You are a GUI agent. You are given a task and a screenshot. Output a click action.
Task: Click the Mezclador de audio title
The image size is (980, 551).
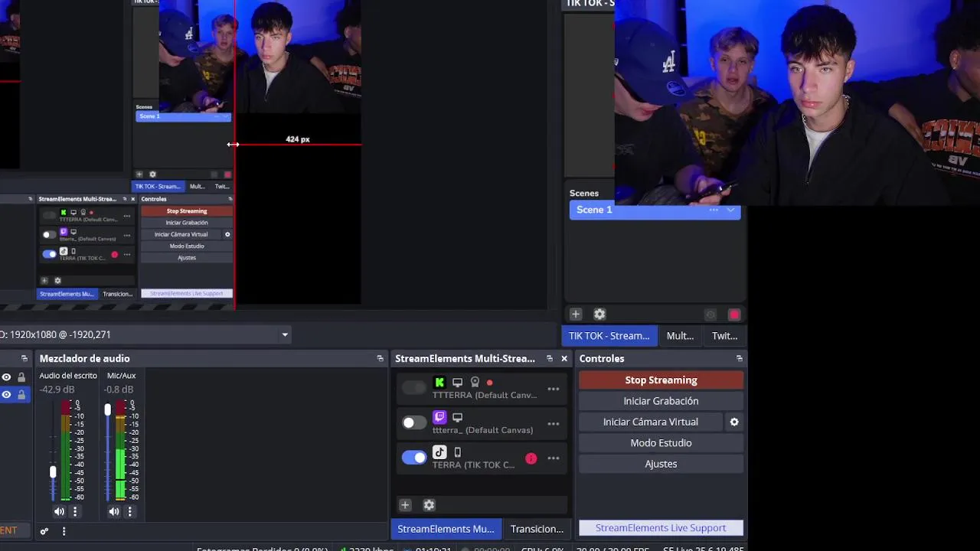tap(84, 358)
